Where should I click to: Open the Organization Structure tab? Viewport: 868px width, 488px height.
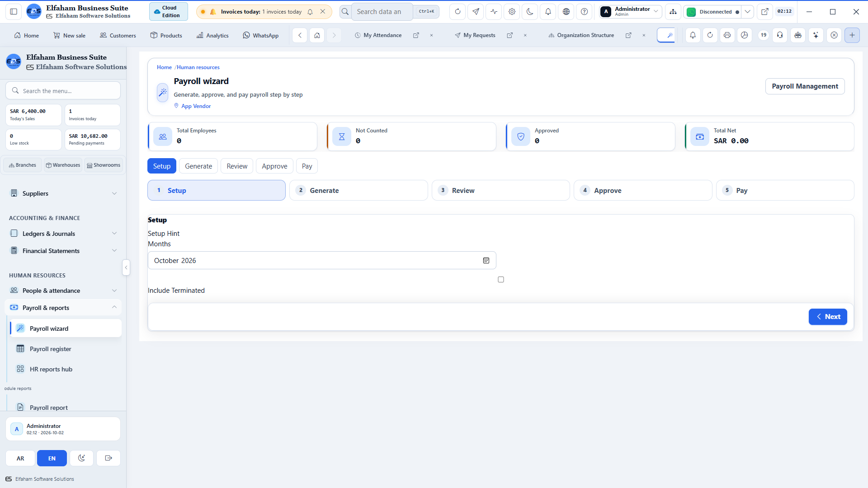tap(581, 35)
